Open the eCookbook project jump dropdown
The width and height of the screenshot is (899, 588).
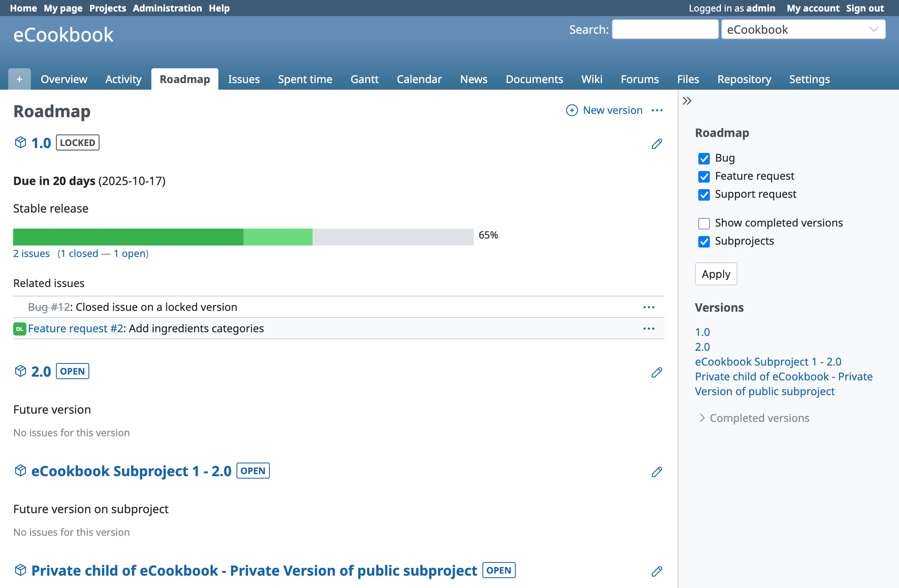[803, 30]
